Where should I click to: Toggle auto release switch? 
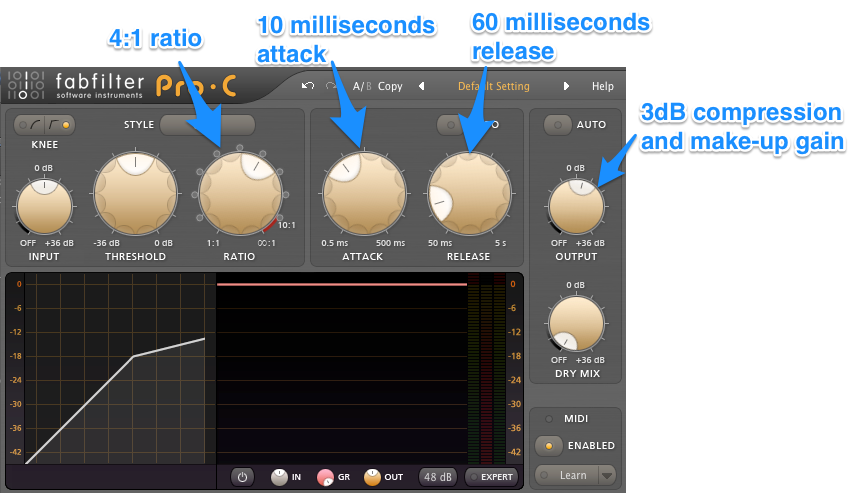tap(450, 125)
